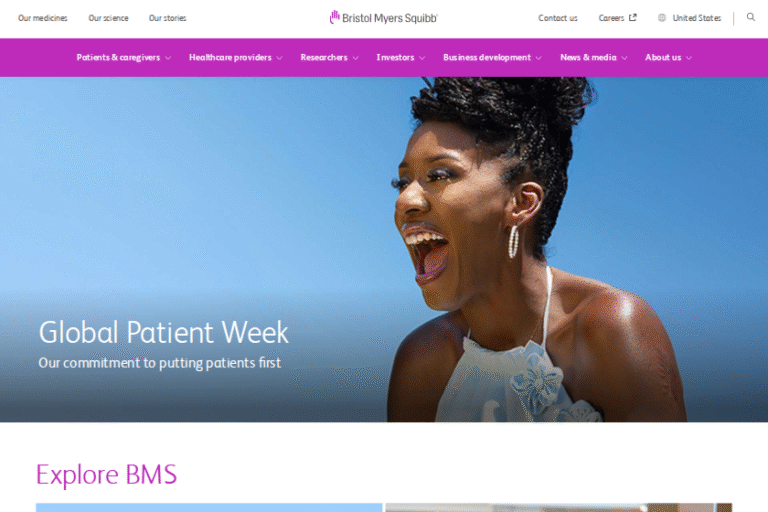This screenshot has width=768, height=512.
Task: Click the search magnifier icon
Action: 750,17
